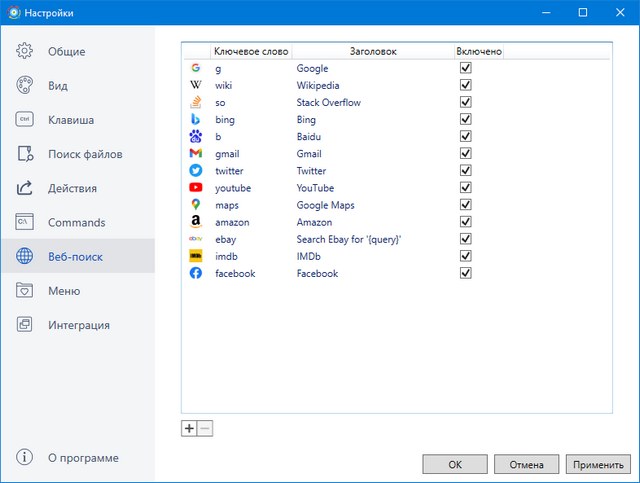Toggle the IMDb enabled checkbox

(x=465, y=256)
